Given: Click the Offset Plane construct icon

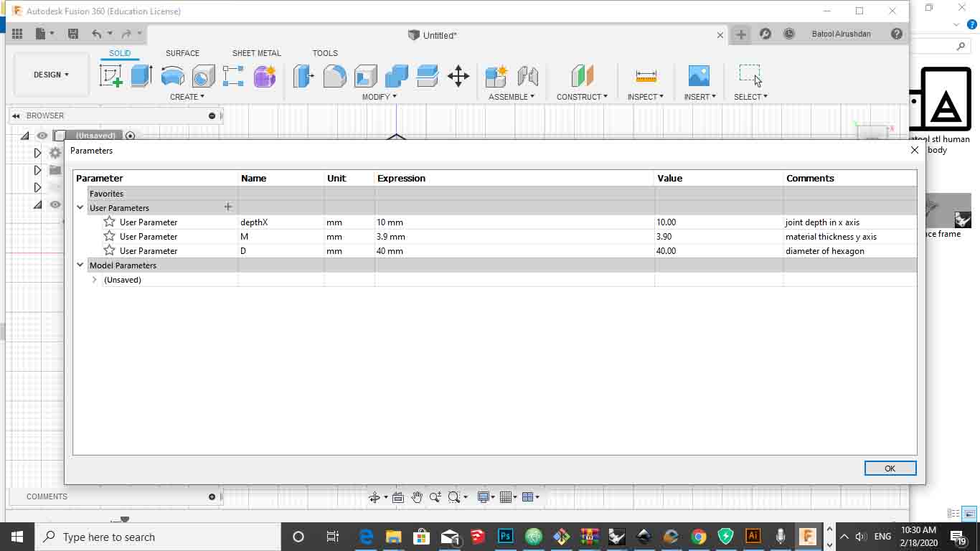Looking at the screenshot, I should point(582,75).
